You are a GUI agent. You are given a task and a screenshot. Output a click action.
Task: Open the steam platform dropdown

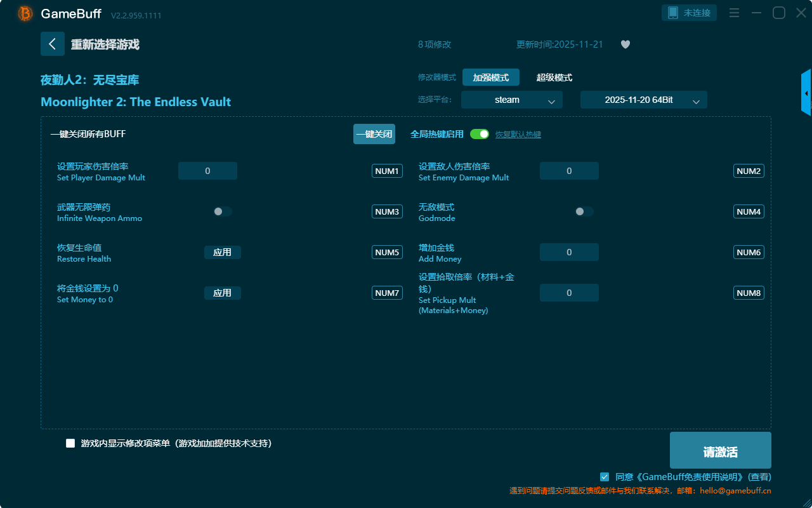[x=511, y=100]
